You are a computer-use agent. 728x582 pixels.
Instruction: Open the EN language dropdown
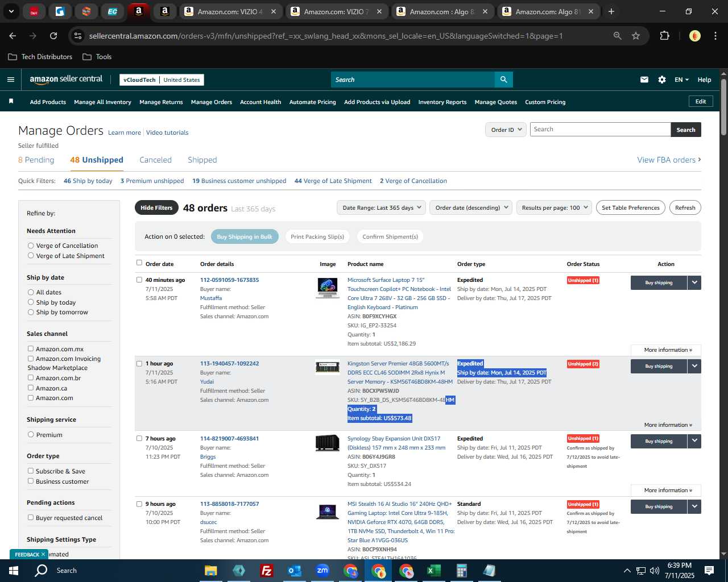click(x=681, y=80)
